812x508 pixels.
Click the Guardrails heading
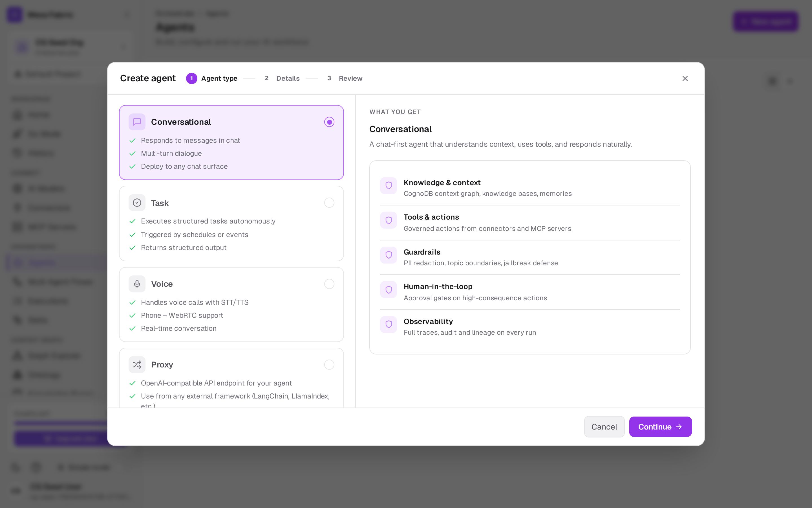tap(422, 252)
